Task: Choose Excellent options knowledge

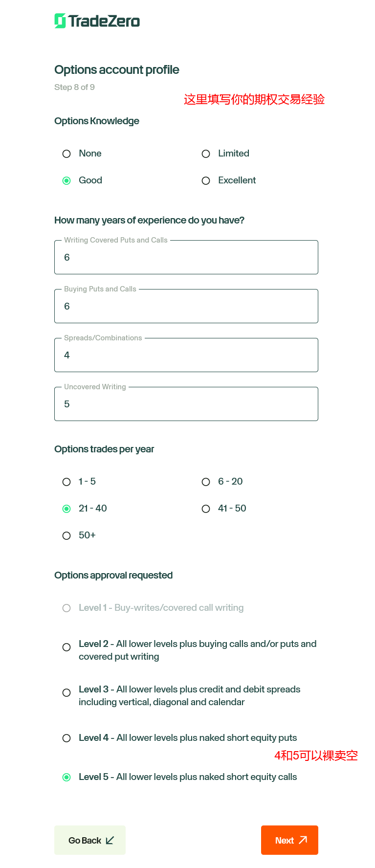Action: (206, 180)
